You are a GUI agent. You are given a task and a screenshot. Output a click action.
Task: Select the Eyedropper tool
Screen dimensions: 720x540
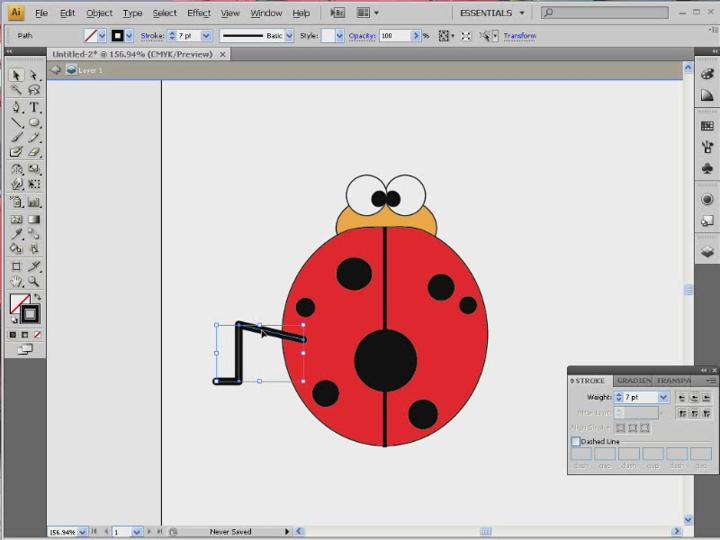pos(16,234)
